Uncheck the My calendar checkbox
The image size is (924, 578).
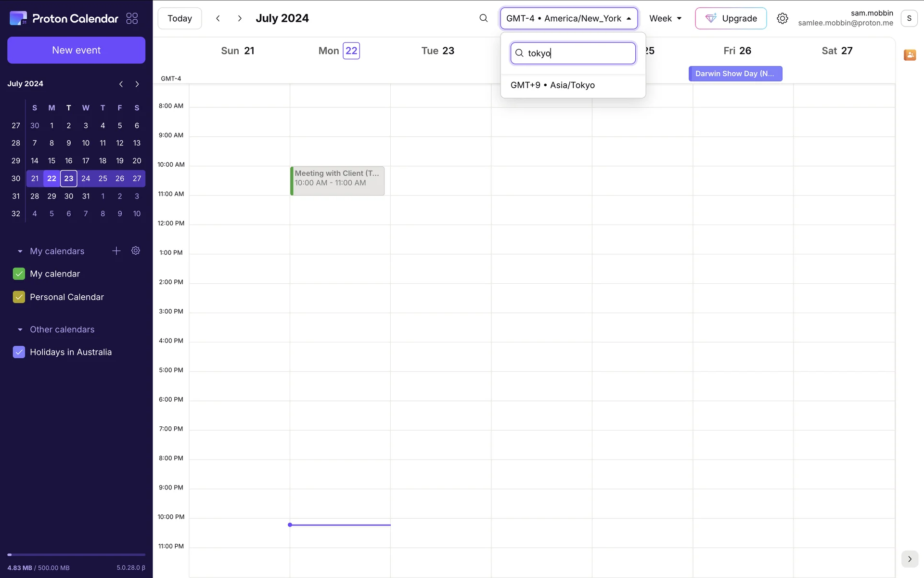(19, 274)
